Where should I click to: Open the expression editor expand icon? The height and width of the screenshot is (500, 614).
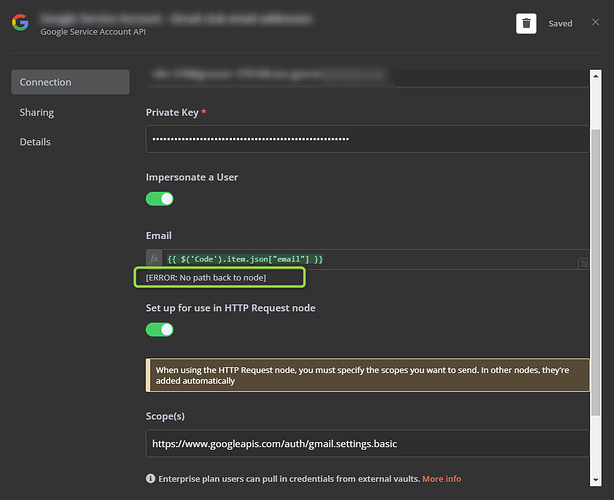coord(583,264)
